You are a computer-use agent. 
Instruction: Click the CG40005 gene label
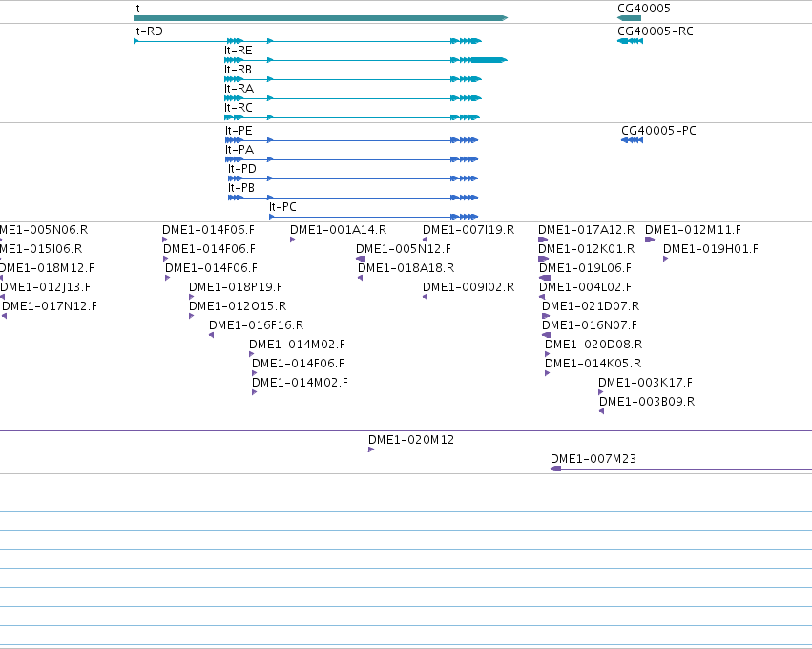pyautogui.click(x=644, y=9)
